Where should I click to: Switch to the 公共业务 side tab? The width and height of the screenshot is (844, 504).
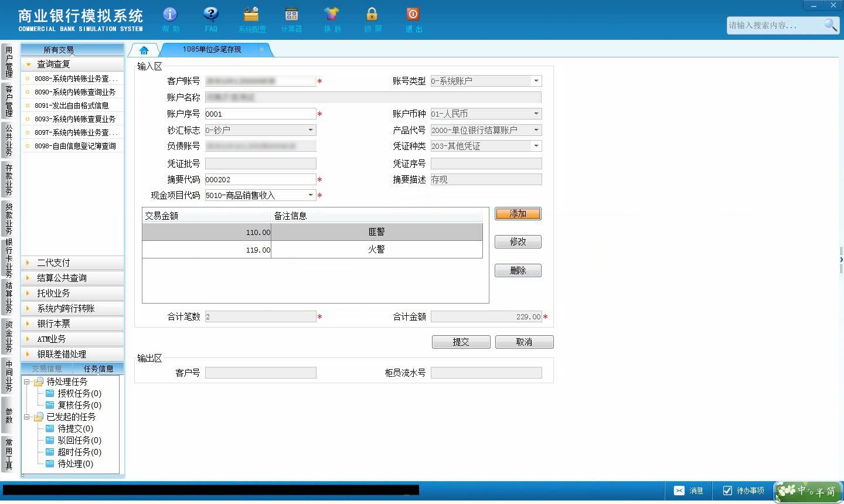(x=8, y=139)
